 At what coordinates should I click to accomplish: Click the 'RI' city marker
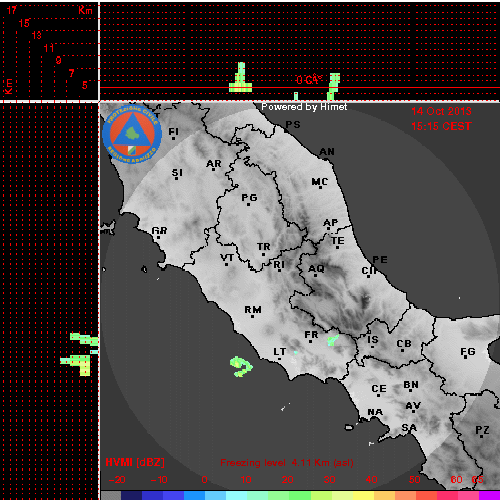[279, 266]
